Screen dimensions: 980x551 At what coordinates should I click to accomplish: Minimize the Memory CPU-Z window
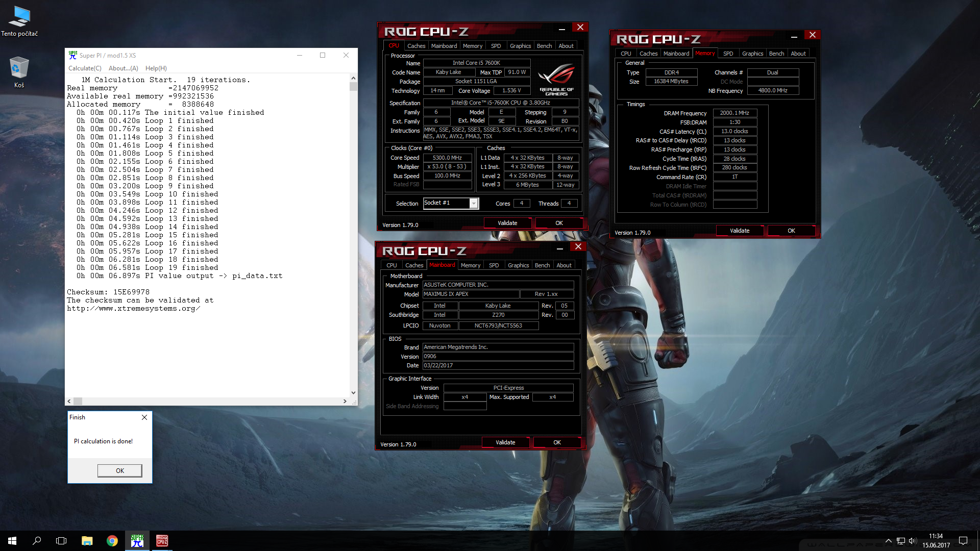[x=794, y=36]
